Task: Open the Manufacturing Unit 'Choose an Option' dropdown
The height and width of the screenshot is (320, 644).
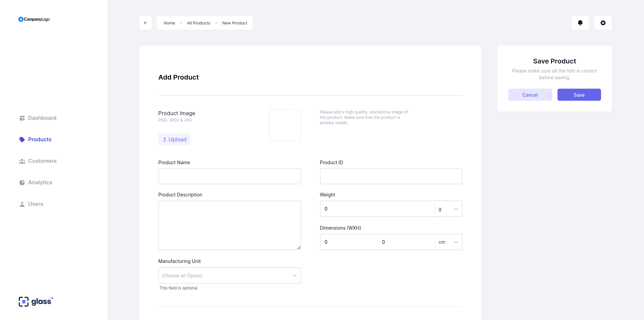Action: 229,275
